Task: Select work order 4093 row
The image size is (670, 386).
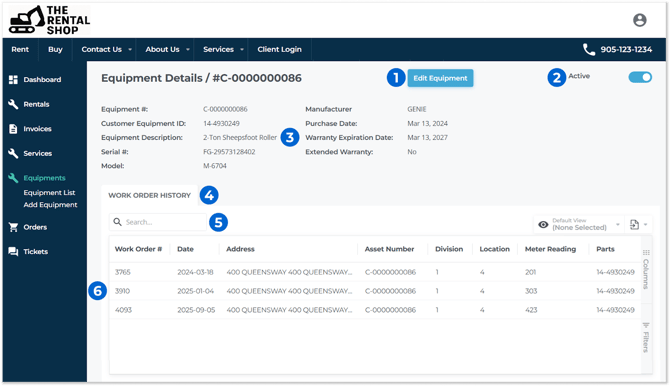Action: 375,310
